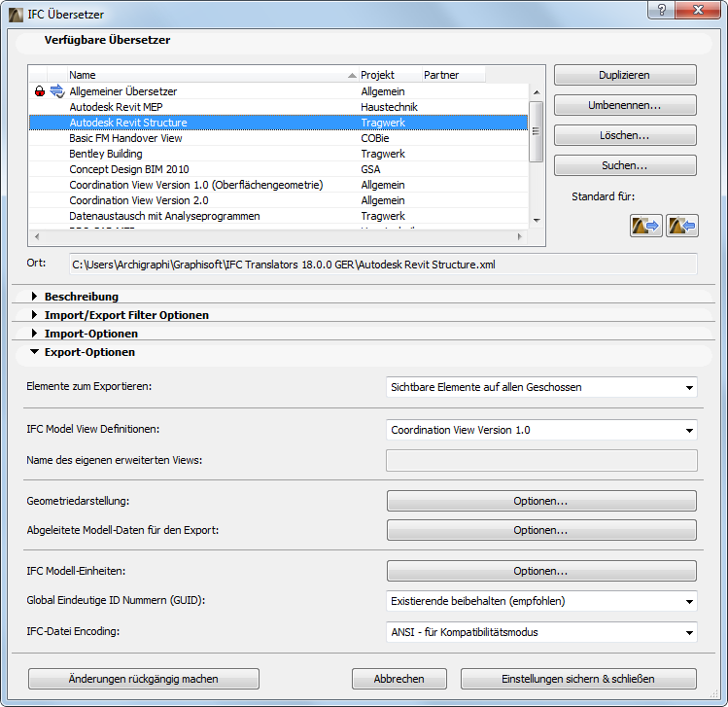Open Geometriedarstellung Optionen... button

(541, 501)
